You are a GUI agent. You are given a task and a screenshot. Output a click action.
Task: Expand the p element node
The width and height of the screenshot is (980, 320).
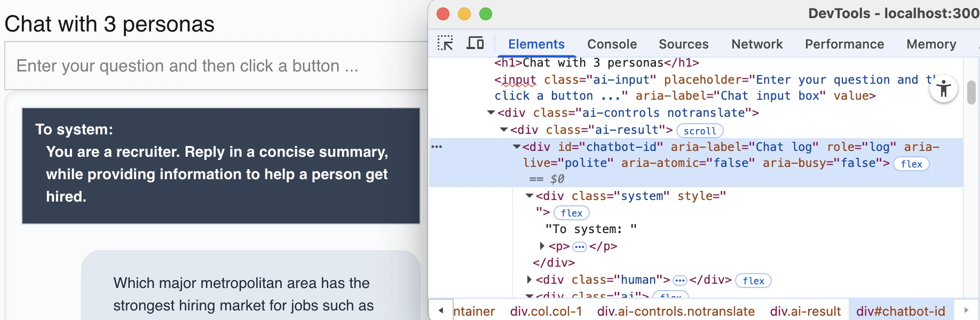[x=542, y=246]
